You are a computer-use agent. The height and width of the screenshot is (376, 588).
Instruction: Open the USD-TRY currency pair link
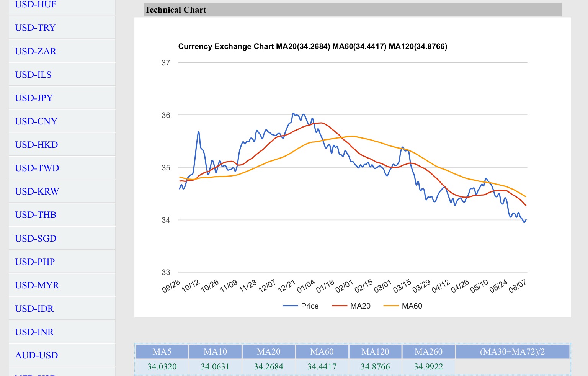click(x=35, y=28)
